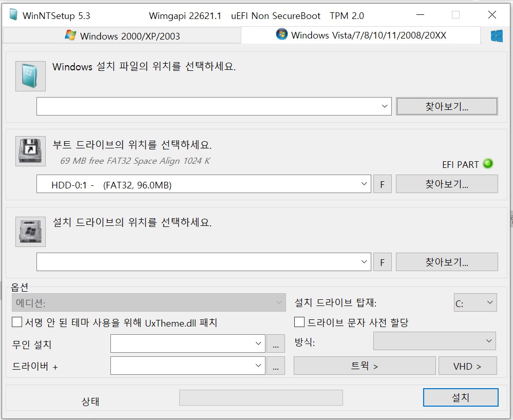Click the F format button beside boot drive
513x420 pixels.
pos(382,184)
